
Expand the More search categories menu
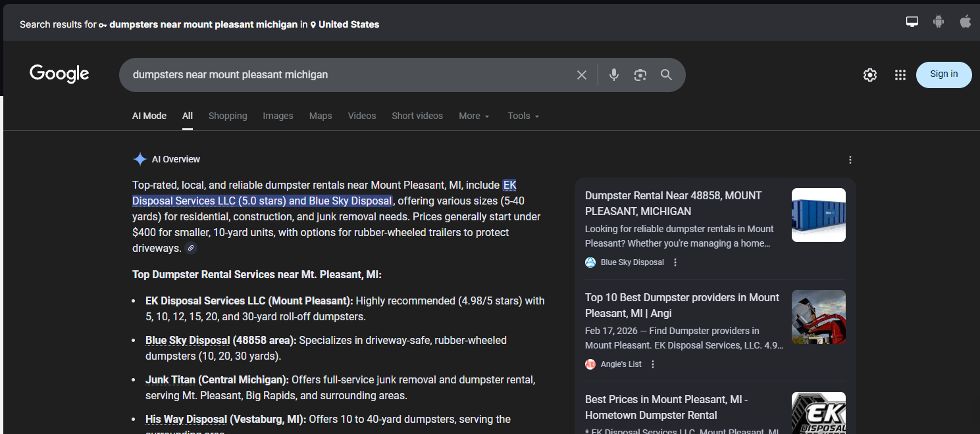(x=473, y=116)
